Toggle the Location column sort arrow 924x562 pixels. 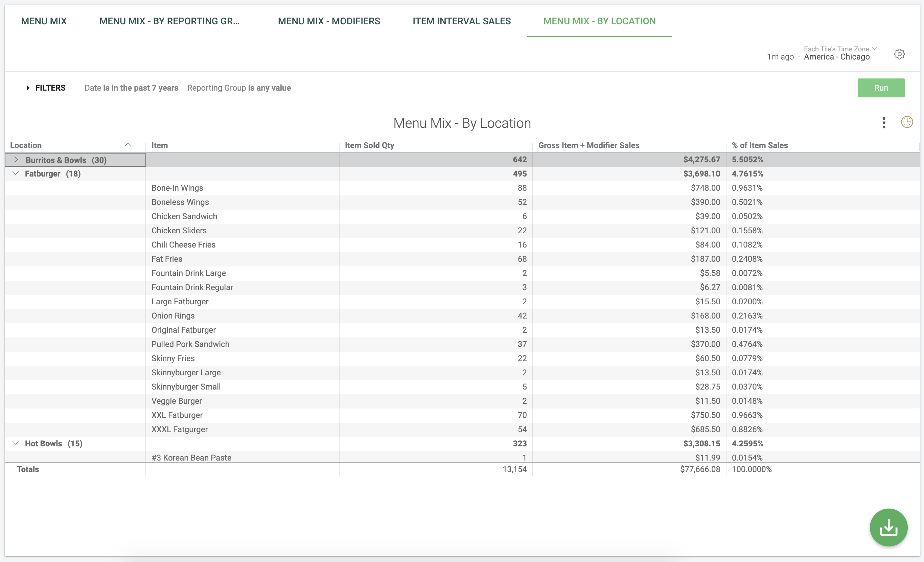coord(128,145)
